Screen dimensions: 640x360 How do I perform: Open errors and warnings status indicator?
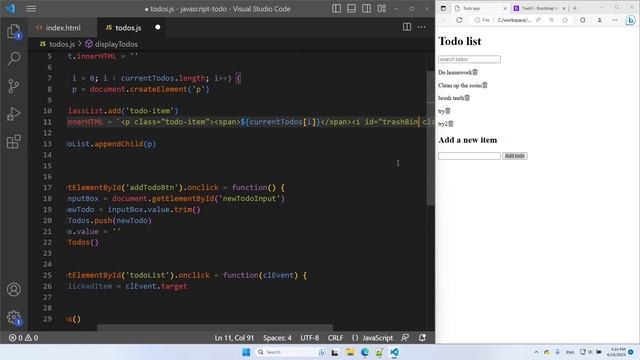(x=24, y=338)
